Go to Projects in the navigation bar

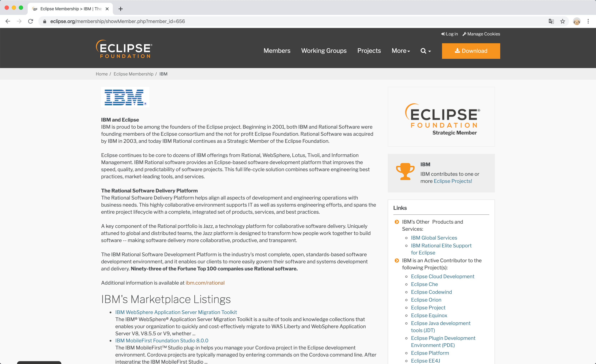tap(369, 51)
